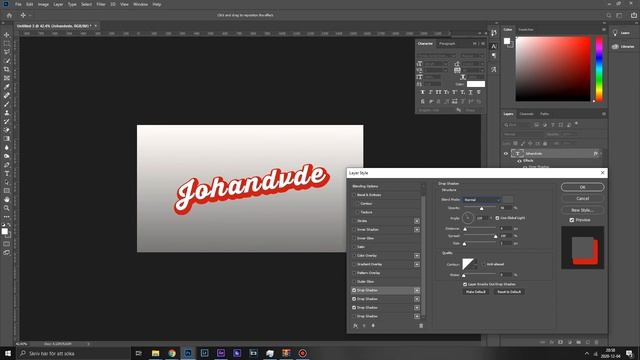Screen dimensions: 640x360
Task: Click OK in Layer Style dialog
Action: (x=582, y=187)
